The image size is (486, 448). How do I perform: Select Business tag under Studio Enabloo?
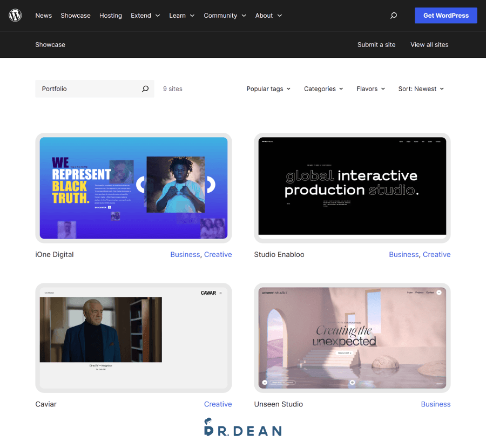pos(404,254)
